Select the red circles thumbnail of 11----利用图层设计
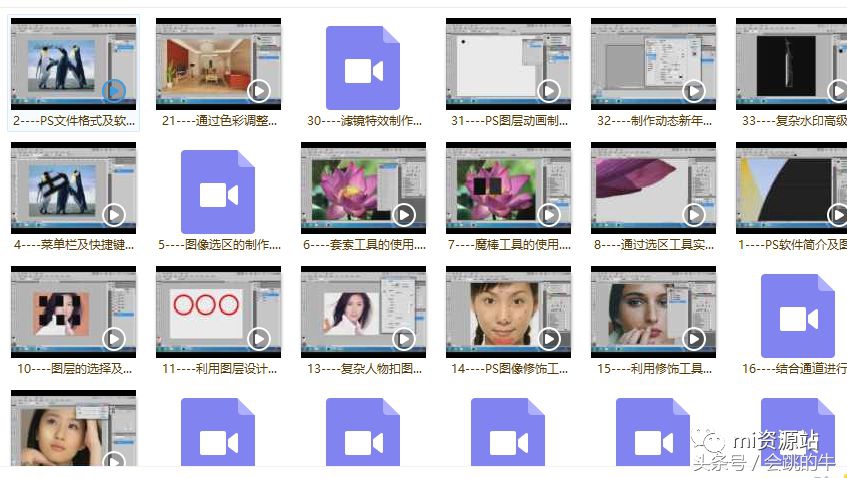 [218, 312]
